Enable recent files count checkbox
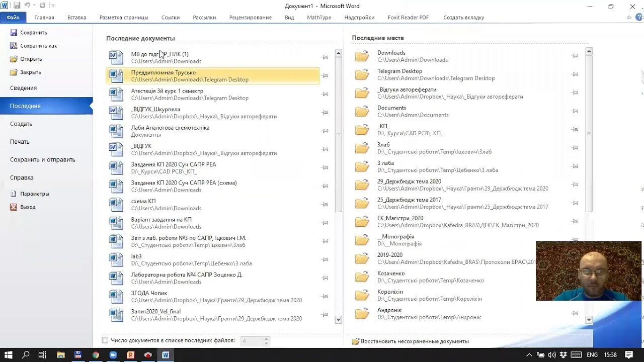Viewport: 644px width, 362px height. click(x=105, y=340)
